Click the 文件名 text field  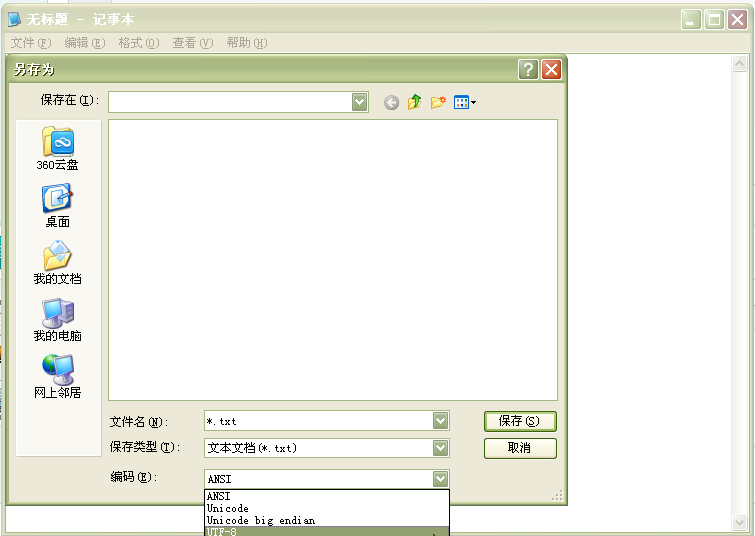click(x=319, y=421)
